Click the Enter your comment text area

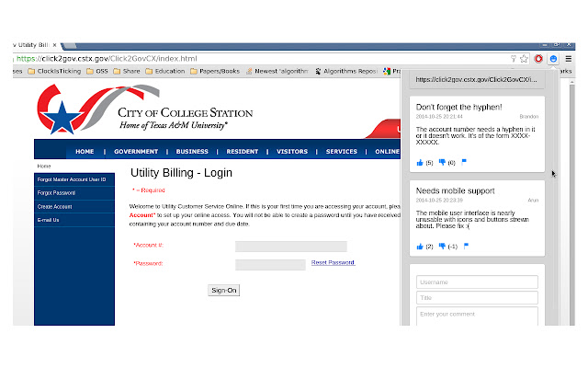(x=477, y=316)
